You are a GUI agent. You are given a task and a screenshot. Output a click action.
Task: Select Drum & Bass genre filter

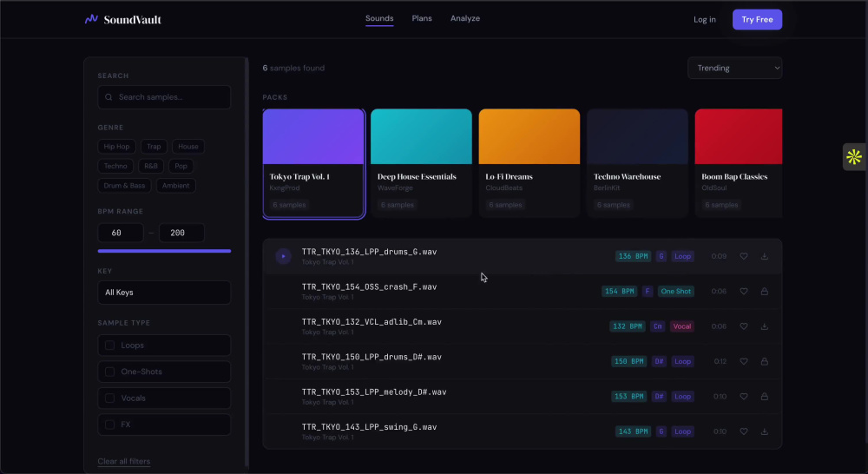[124, 186]
